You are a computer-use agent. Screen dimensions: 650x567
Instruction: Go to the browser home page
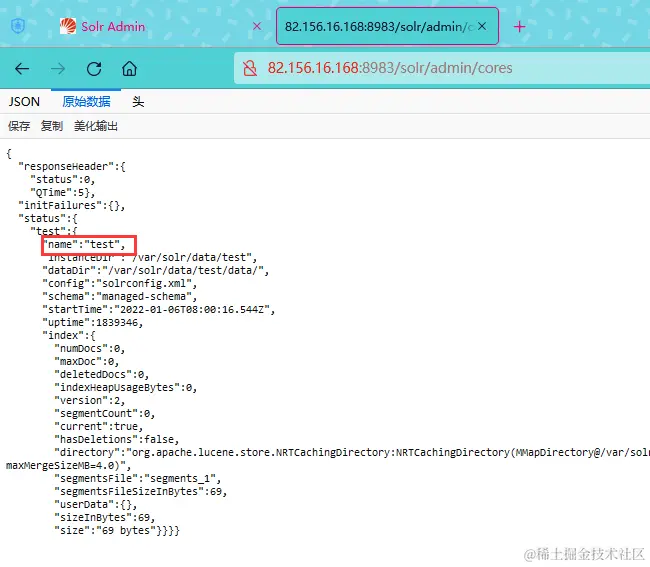tap(129, 69)
